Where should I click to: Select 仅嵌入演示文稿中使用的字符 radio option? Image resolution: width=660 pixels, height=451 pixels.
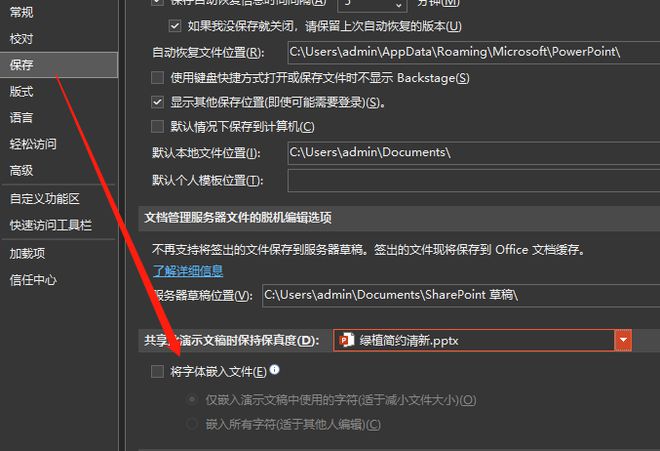coord(192,399)
